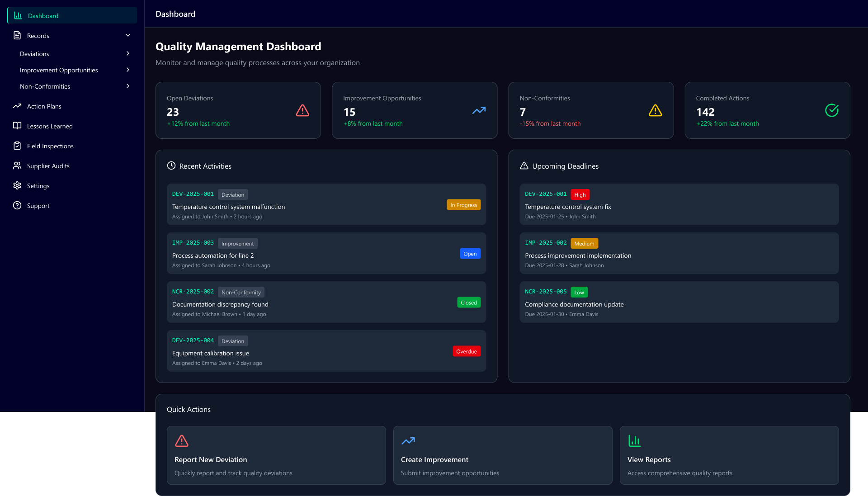Expand the Improvement Opportunities submenu arrow
The height and width of the screenshot is (496, 868).
(x=128, y=70)
